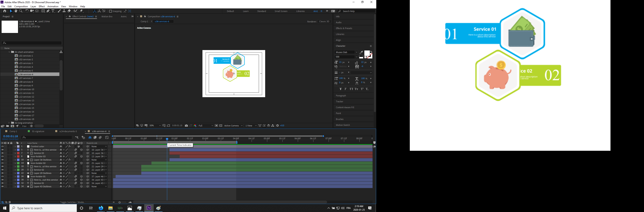Select the Clone Stamp tool
This screenshot has height=212, width=644.
pos(64,11)
